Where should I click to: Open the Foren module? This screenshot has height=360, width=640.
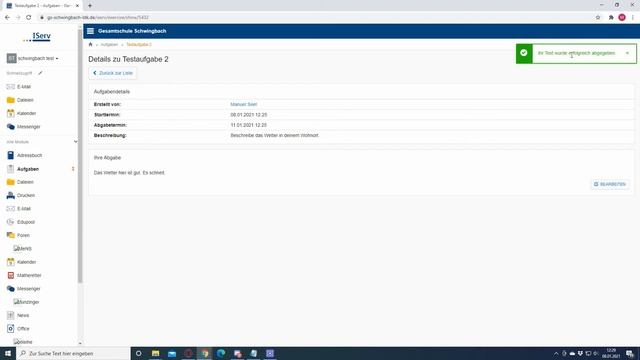pos(23,236)
